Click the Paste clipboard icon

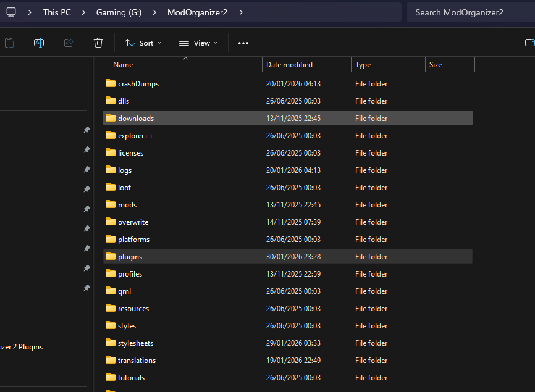tap(9, 43)
